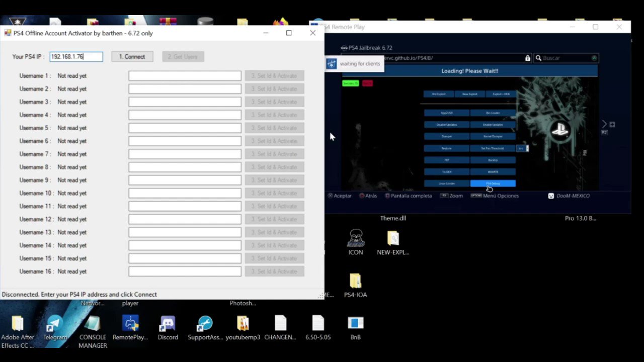Open the CHANGEN... desktop file
Viewport: 644px width, 362px height.
(x=280, y=328)
